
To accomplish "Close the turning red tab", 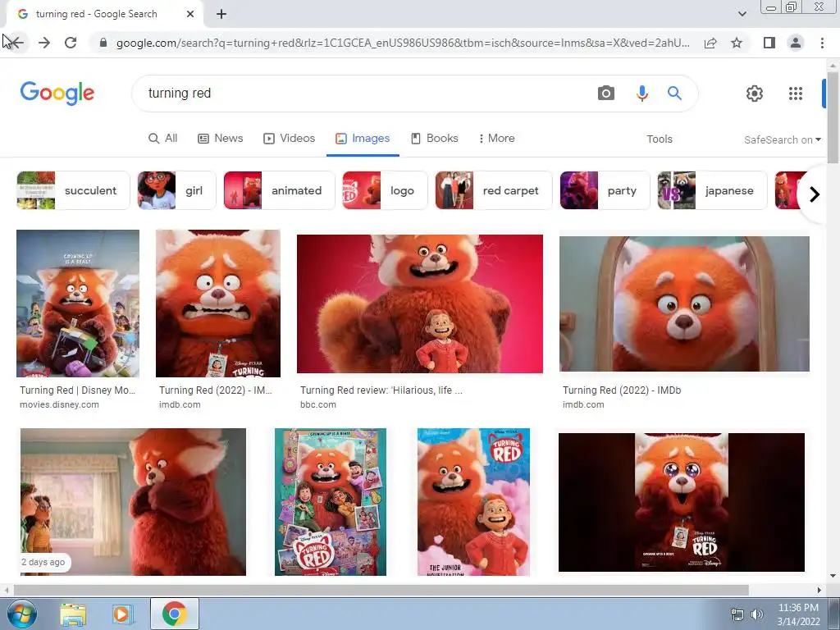I will 190,14.
